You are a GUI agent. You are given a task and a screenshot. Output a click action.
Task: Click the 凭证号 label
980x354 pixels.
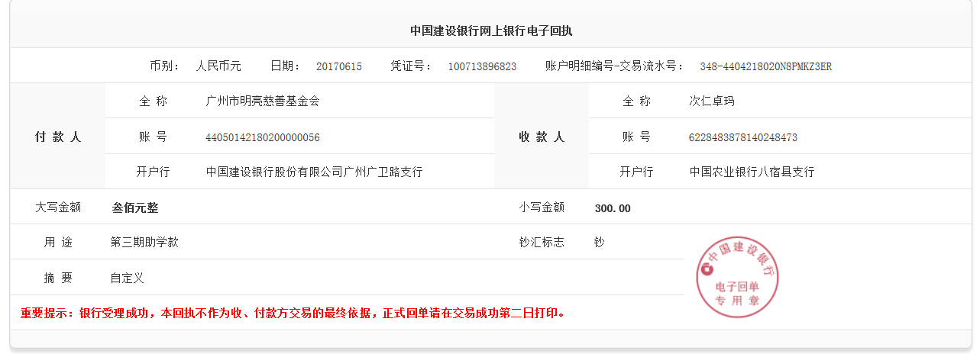pos(412,66)
